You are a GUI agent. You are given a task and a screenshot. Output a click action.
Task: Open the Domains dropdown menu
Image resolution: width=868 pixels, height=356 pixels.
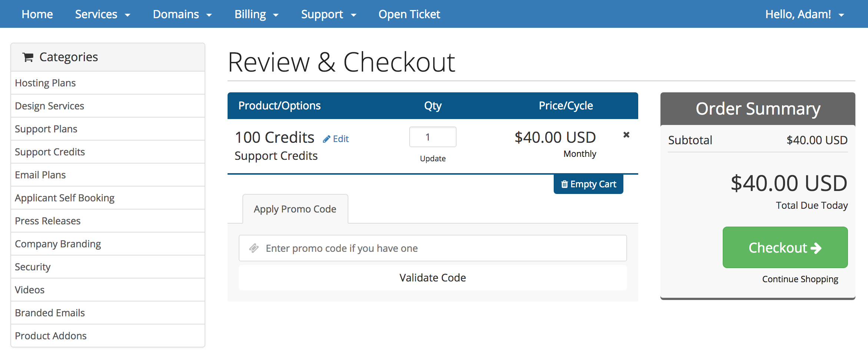pyautogui.click(x=182, y=14)
